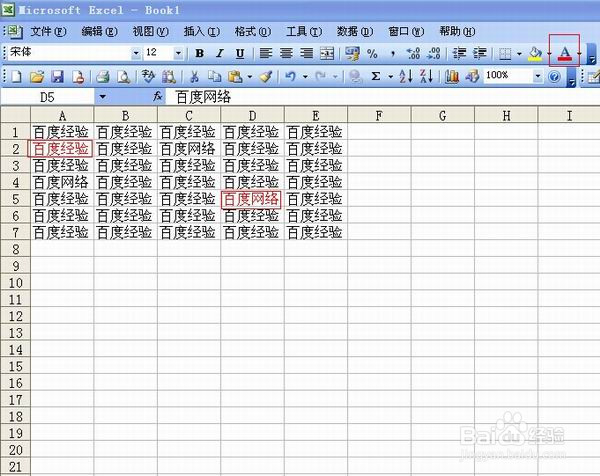Viewport: 600px width, 476px height.
Task: Sort descending Z to A
Action: (x=426, y=77)
